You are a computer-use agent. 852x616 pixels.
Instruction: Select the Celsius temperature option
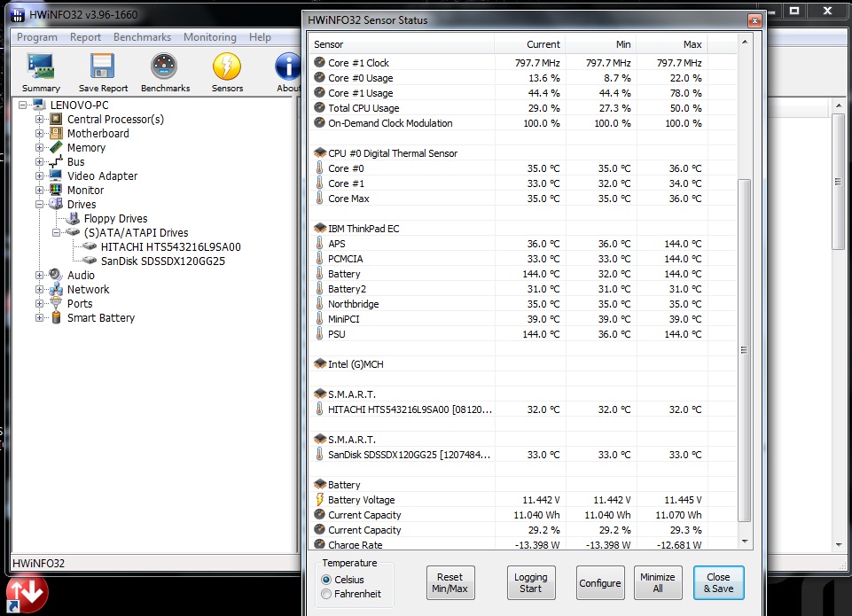(343, 580)
